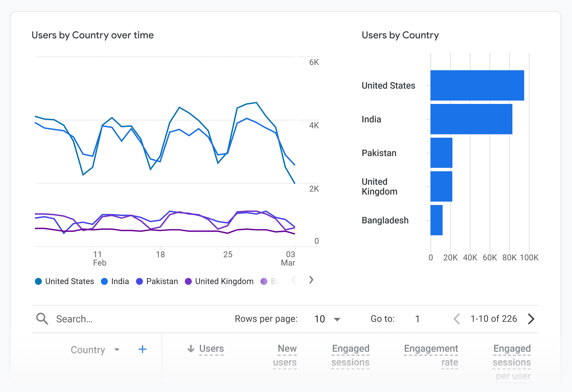Toggle United Kingdom series in legend

point(219,281)
